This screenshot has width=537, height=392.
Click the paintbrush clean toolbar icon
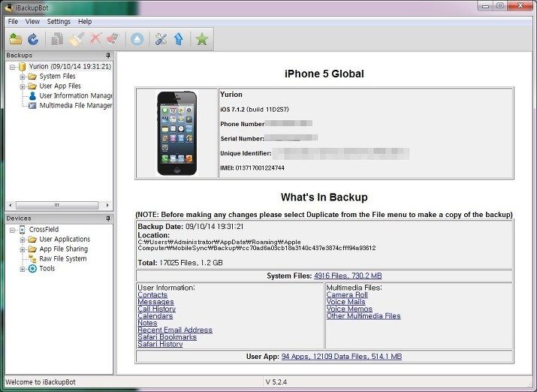point(76,39)
